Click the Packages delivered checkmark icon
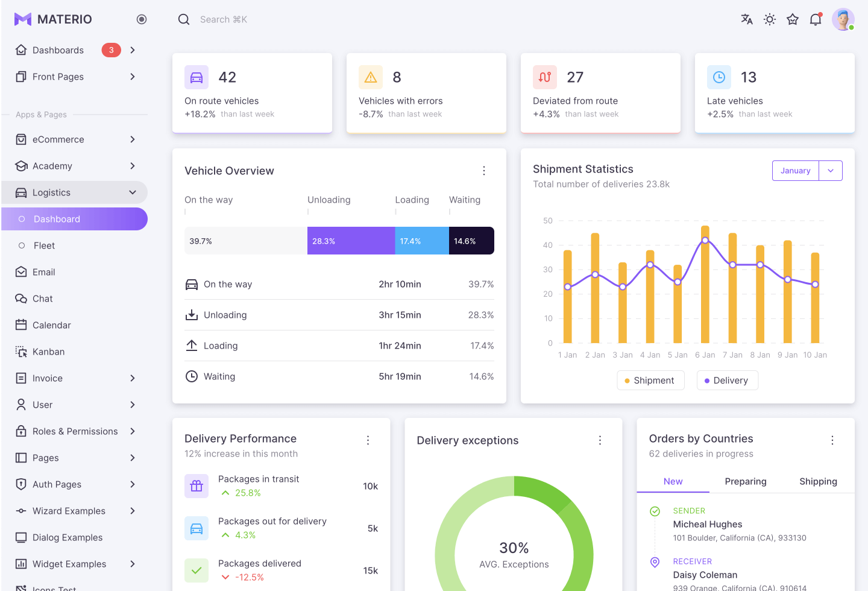 197,570
